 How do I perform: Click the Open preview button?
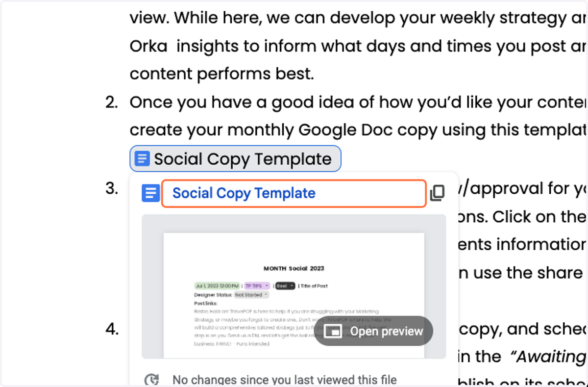(373, 331)
